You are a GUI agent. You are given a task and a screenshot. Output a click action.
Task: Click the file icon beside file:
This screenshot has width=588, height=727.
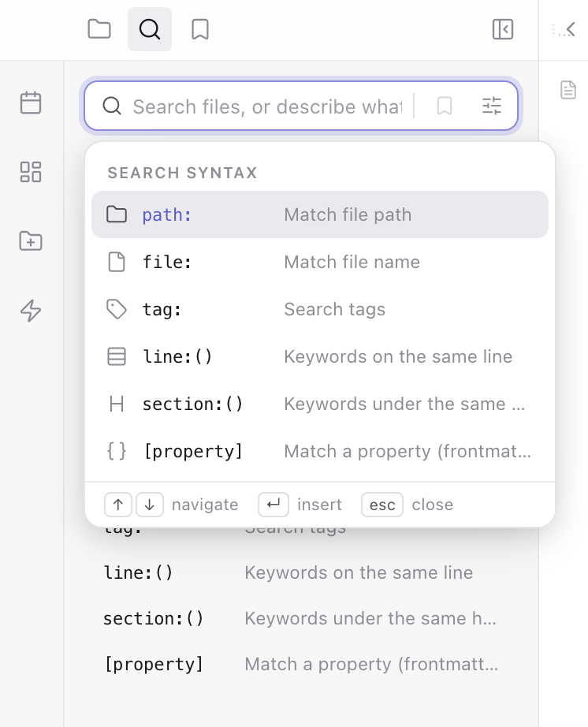[117, 262]
